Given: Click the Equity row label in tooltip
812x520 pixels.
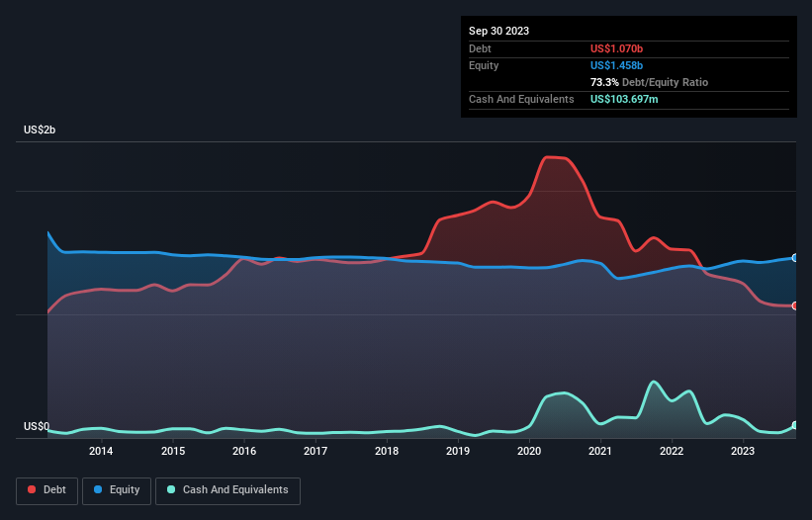Looking at the screenshot, I should pyautogui.click(x=484, y=65).
